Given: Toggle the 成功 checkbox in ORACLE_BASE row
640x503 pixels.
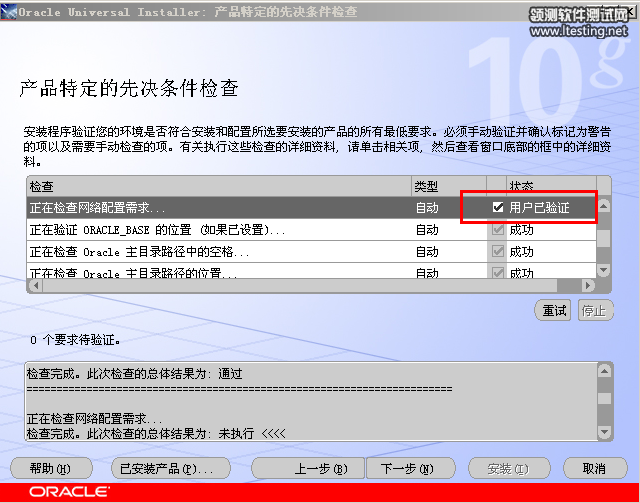Looking at the screenshot, I should tap(498, 230).
